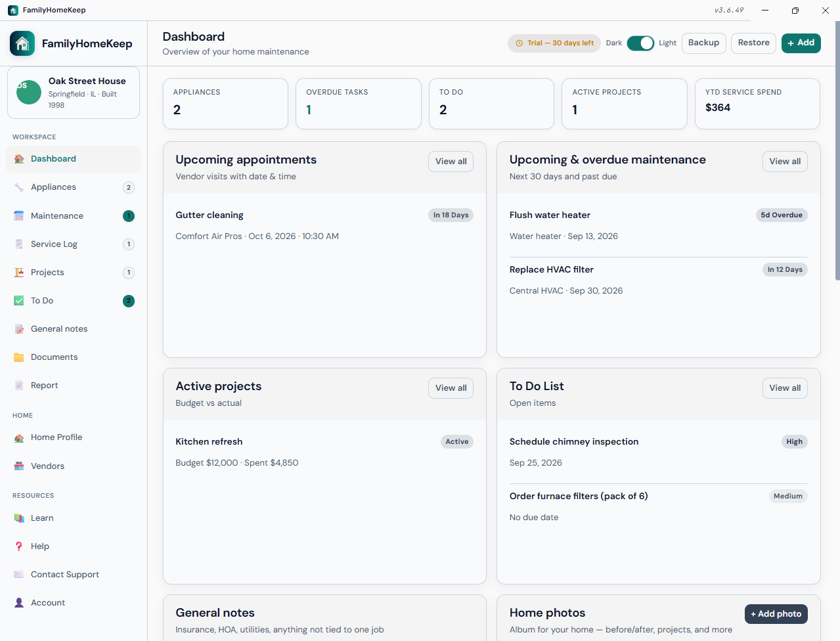Click the Active status badge
Viewport: 840px width, 641px height.
click(457, 441)
